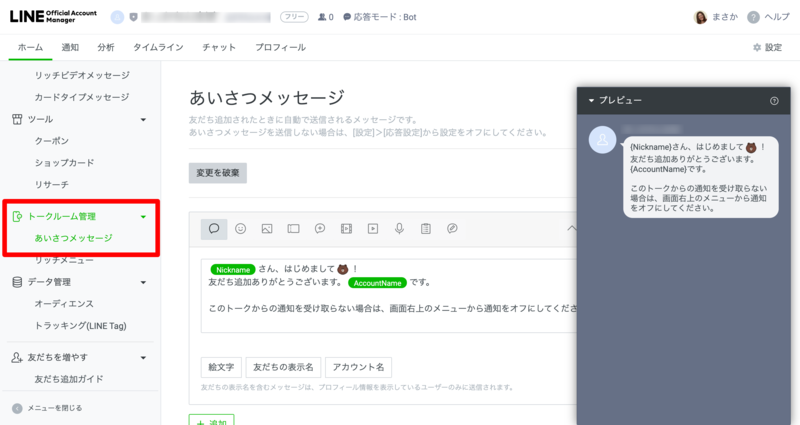This screenshot has height=425, width=800.
Task: Click the preview help question mark icon
Action: 774,101
